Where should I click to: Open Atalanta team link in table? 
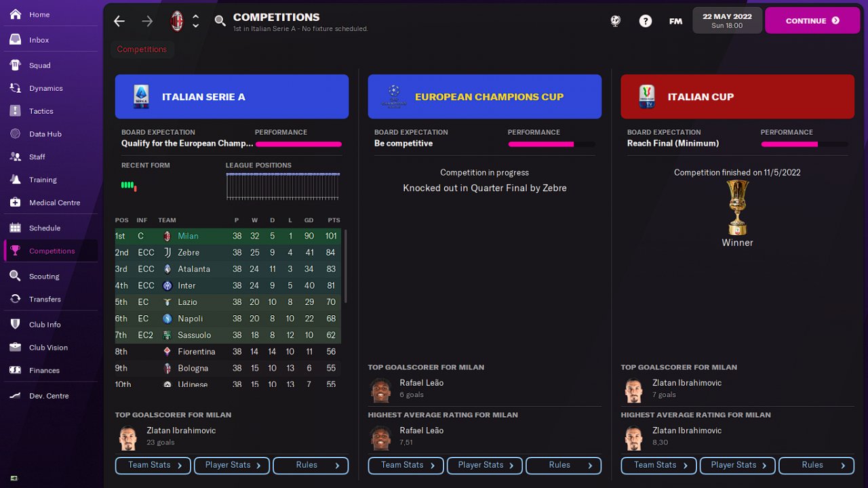pos(193,269)
